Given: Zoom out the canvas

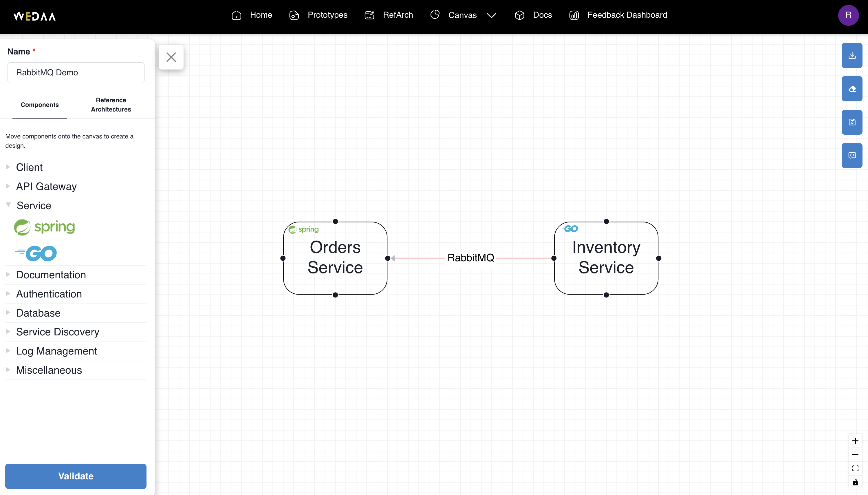Looking at the screenshot, I should pos(855,454).
